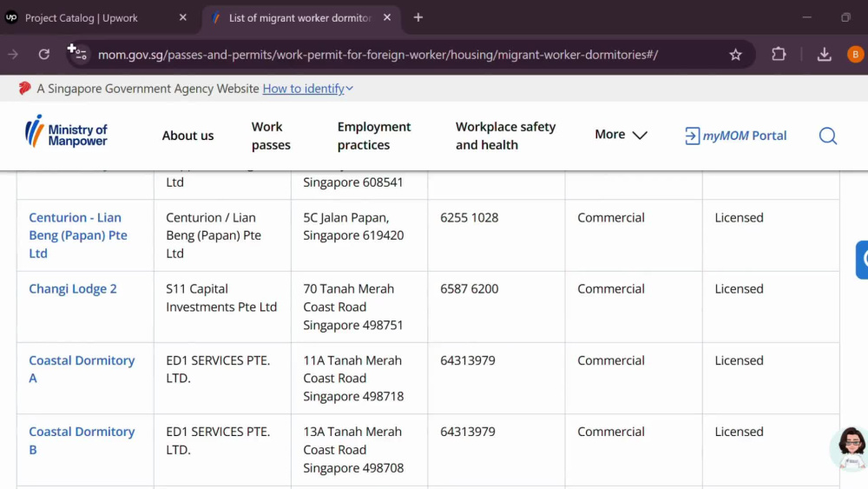
Task: Open the site search magnifier icon
Action: 827,135
